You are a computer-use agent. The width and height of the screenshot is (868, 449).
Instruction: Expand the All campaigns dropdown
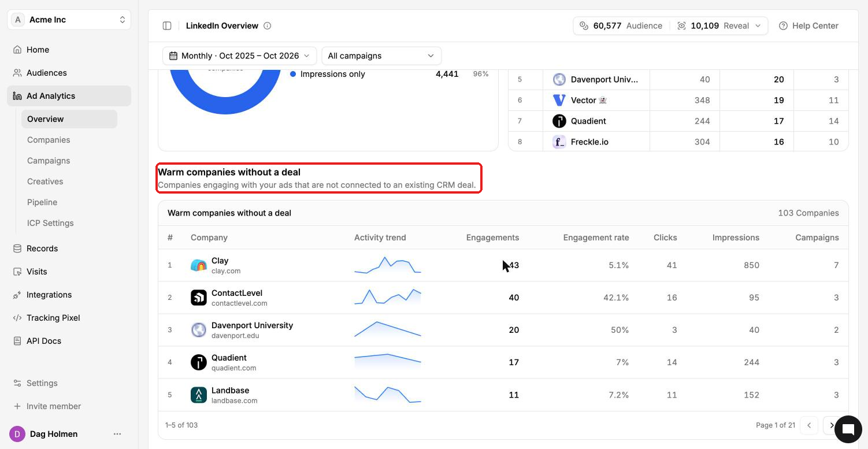pyautogui.click(x=381, y=55)
